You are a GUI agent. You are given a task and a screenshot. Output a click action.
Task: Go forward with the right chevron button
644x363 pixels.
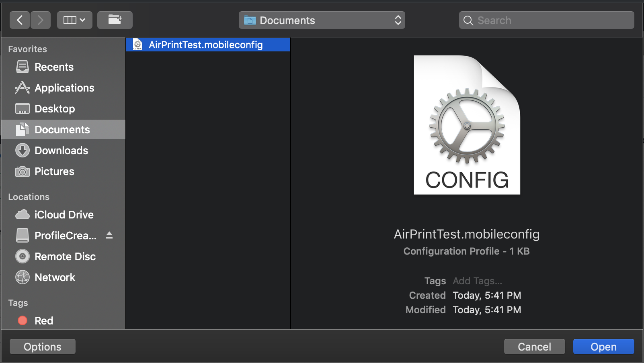41,20
